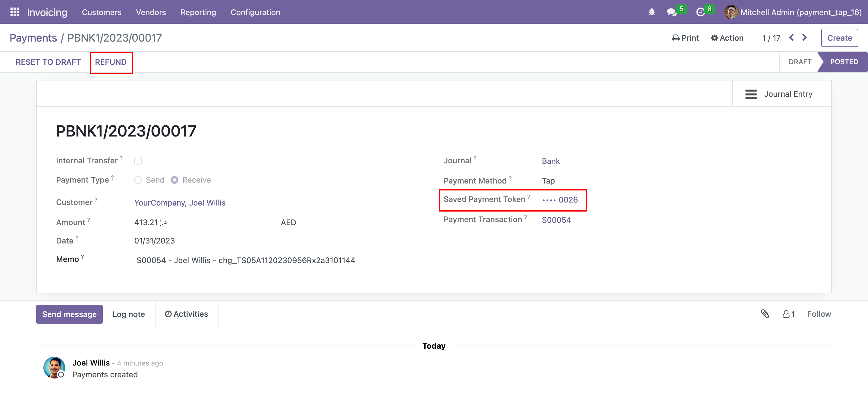Open the Print dropdown

685,38
